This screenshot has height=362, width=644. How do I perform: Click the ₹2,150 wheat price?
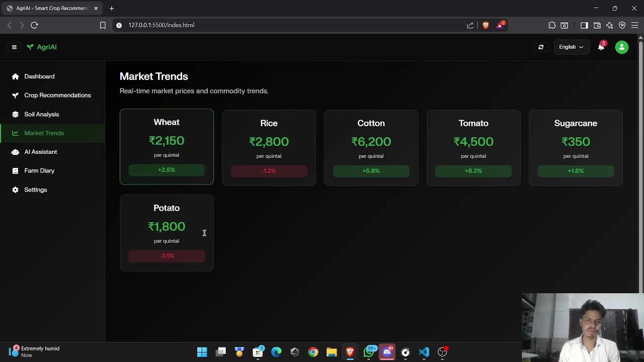tap(167, 141)
